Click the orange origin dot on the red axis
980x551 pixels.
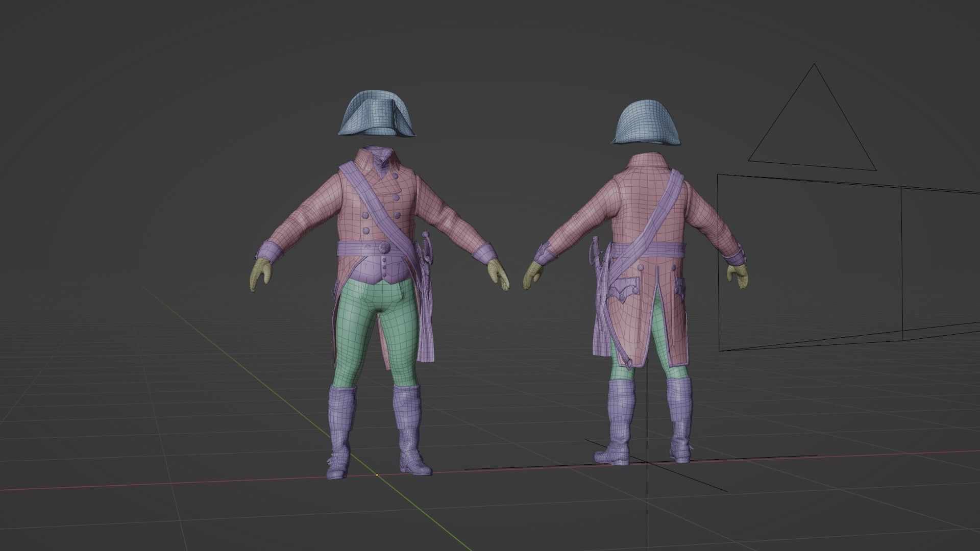pyautogui.click(x=377, y=475)
